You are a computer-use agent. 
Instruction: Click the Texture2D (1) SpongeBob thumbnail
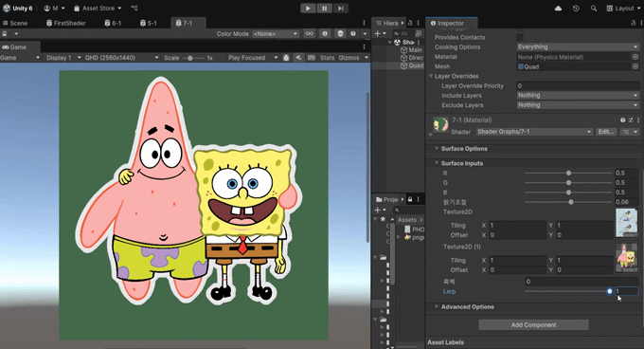click(626, 258)
